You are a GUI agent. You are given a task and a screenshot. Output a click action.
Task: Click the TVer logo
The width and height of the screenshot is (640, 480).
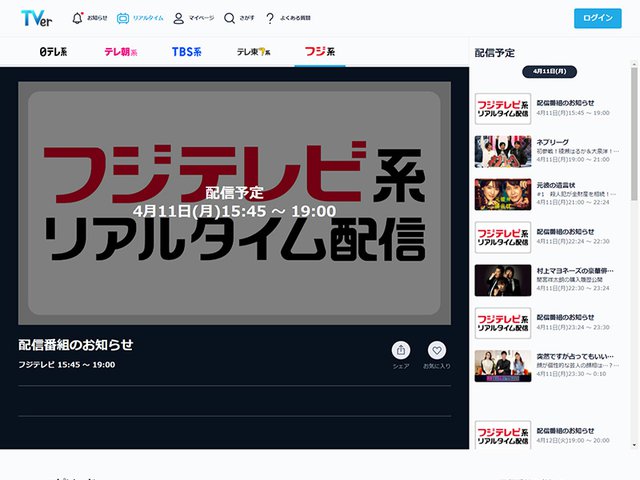click(36, 18)
